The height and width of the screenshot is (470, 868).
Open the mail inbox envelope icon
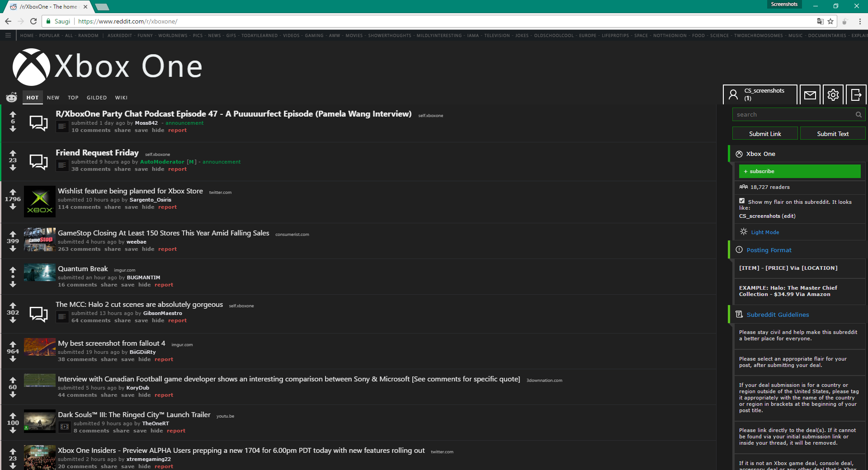click(810, 95)
